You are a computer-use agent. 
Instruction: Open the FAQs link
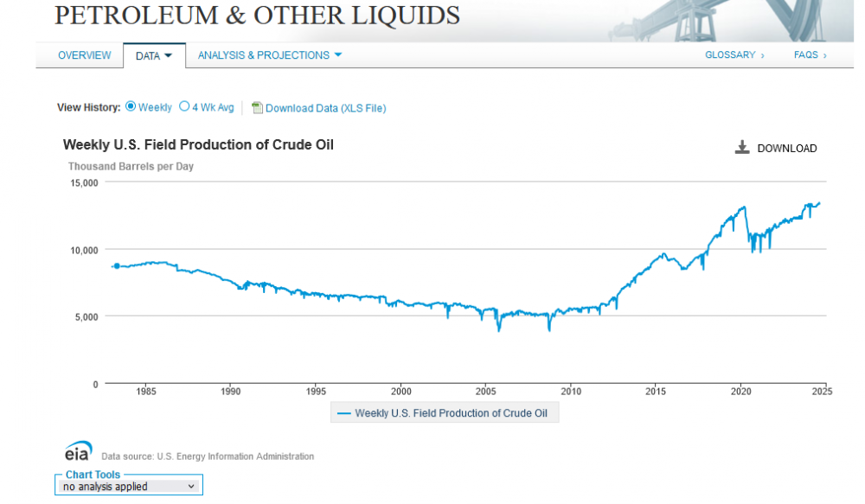pyautogui.click(x=806, y=55)
